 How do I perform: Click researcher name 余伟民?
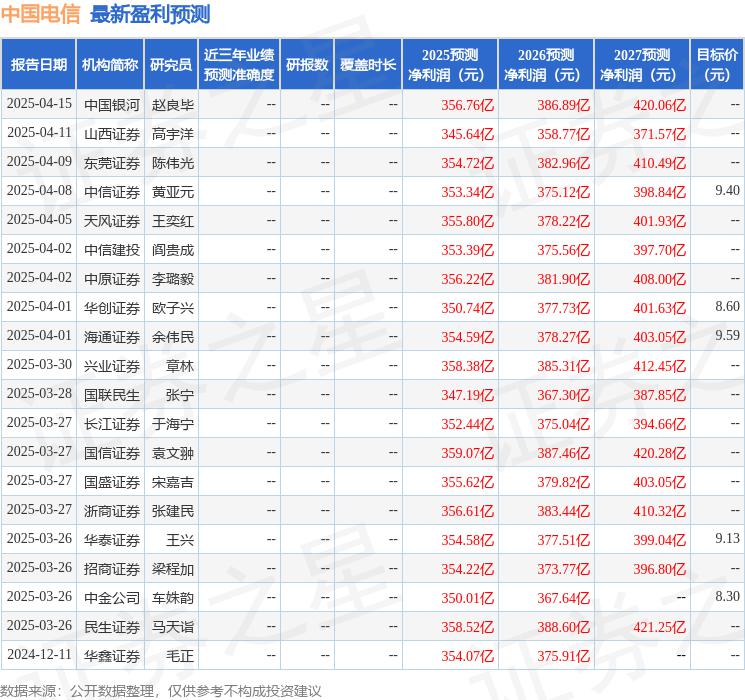(173, 337)
